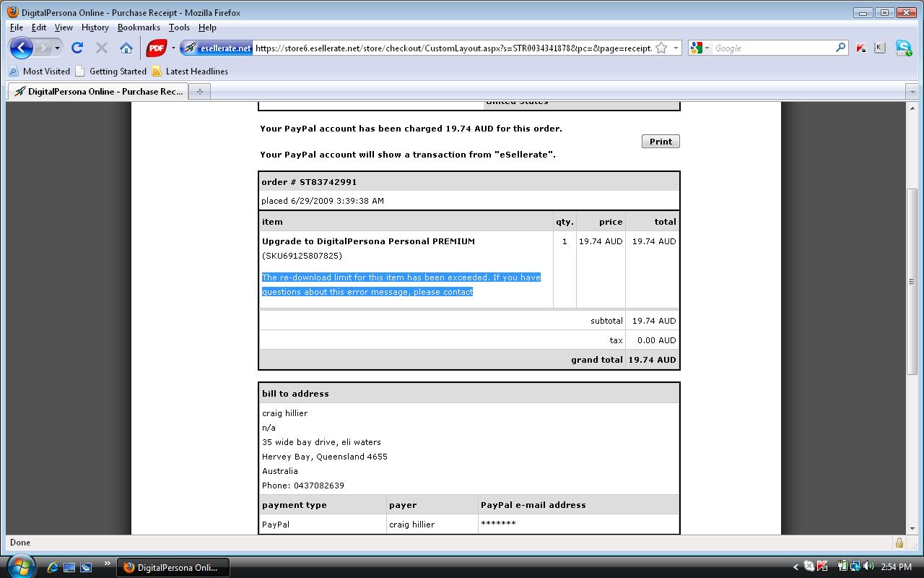
Task: Click the grand total 19.74 AUD value
Action: pos(652,360)
